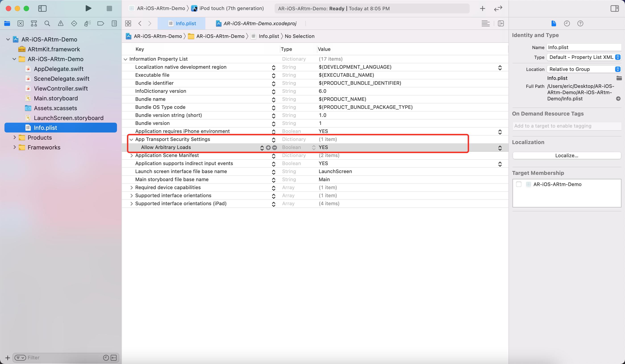Click the Localize... button
This screenshot has width=625, height=364.
point(567,155)
